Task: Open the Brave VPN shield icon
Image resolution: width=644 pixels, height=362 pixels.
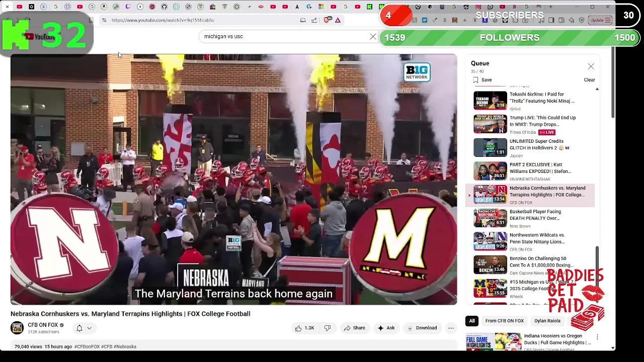Action: coord(582,20)
